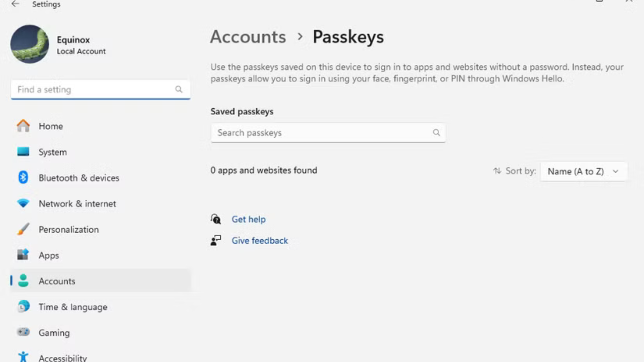Click the Accessibility figure icon
This screenshot has height=362, width=644.
pyautogui.click(x=23, y=357)
